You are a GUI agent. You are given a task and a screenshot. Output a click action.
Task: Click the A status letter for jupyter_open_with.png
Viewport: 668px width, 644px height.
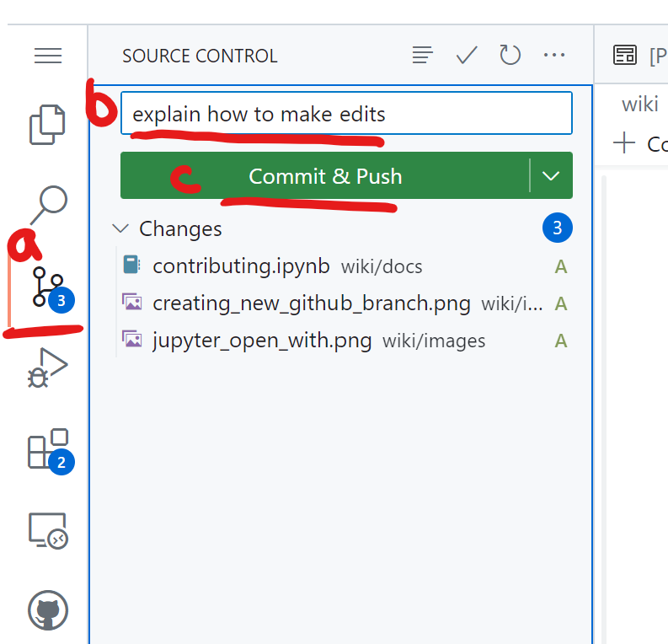[x=561, y=341]
